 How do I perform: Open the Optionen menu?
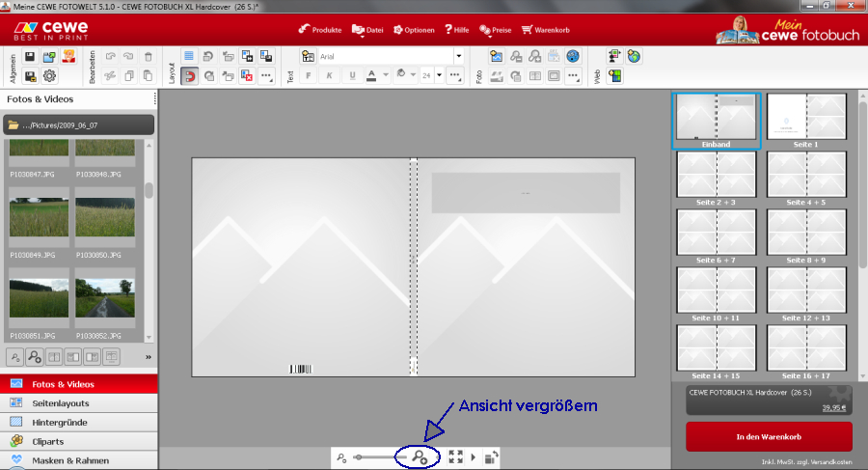(414, 30)
